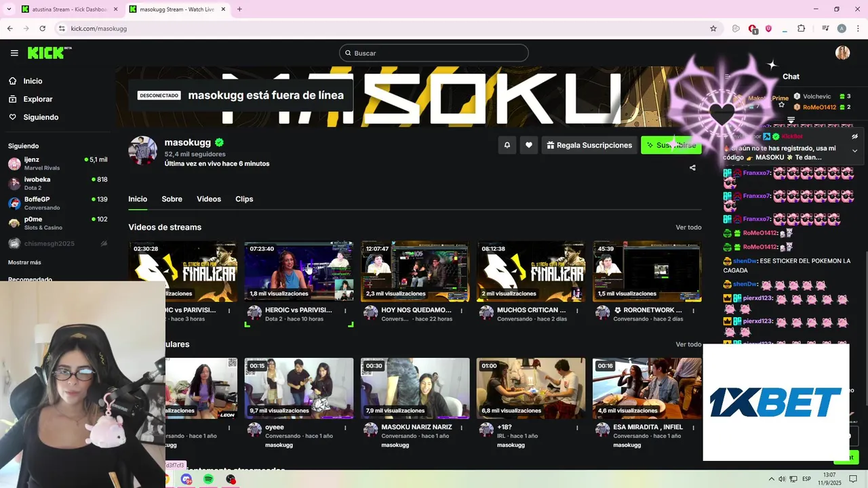Viewport: 868px width, 488px height.
Task: Click Regala Suscripciones button
Action: click(x=589, y=145)
